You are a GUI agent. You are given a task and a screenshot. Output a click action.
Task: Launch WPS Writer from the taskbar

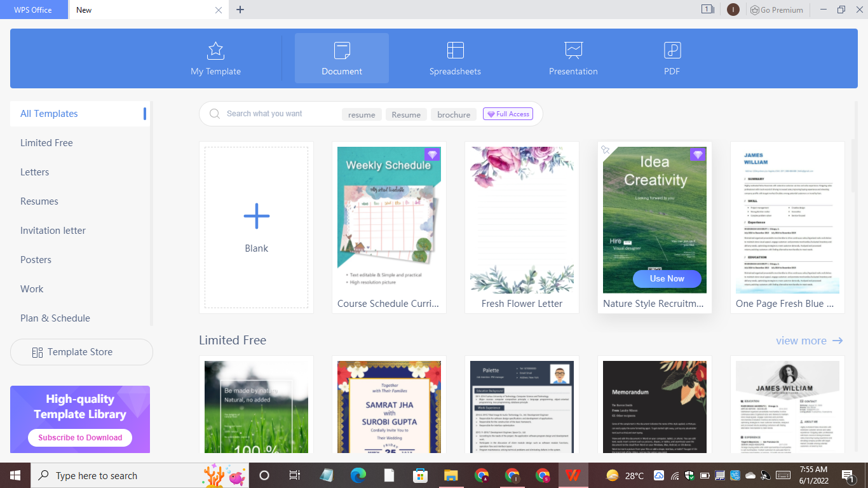tap(573, 475)
